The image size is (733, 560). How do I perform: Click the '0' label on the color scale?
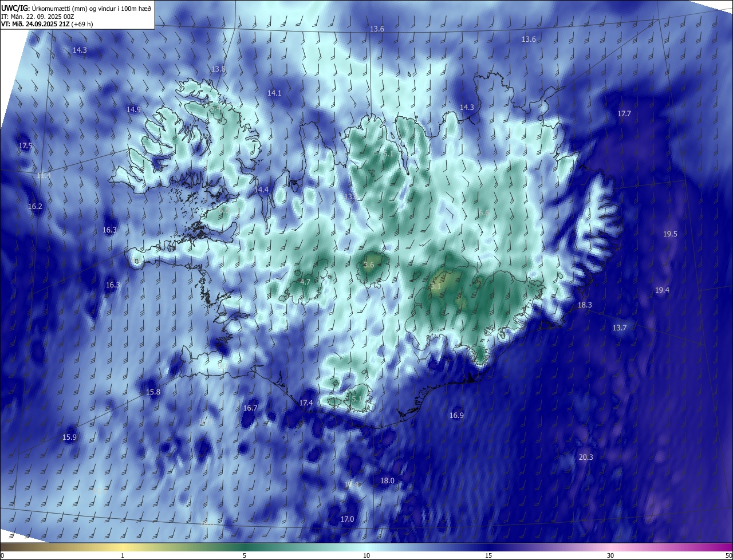pyautogui.click(x=2, y=555)
